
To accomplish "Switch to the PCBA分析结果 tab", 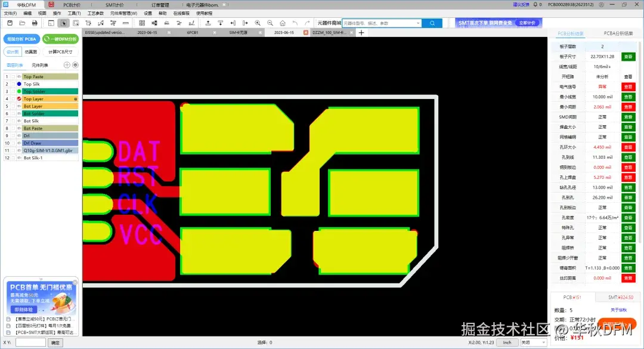I will (x=618, y=33).
